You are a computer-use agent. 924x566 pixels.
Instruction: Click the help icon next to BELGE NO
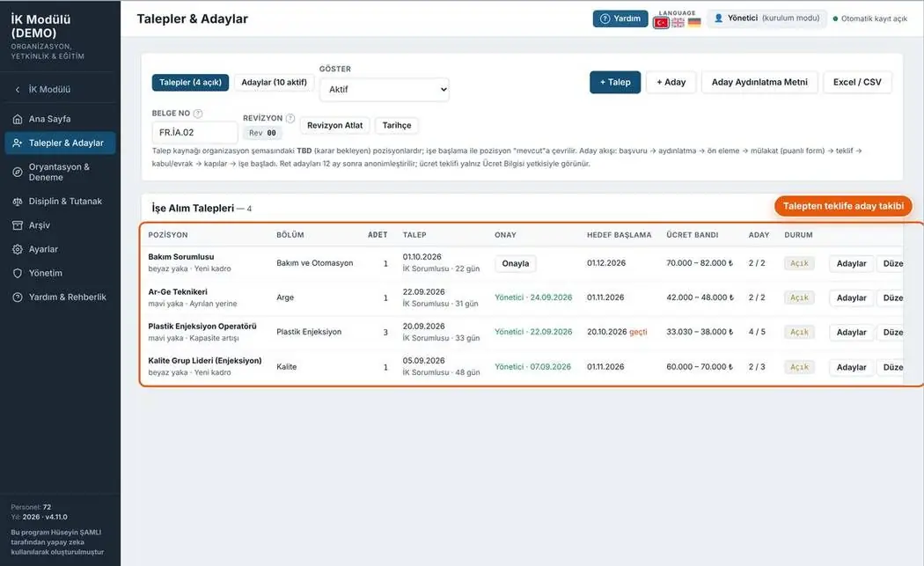tap(198, 114)
